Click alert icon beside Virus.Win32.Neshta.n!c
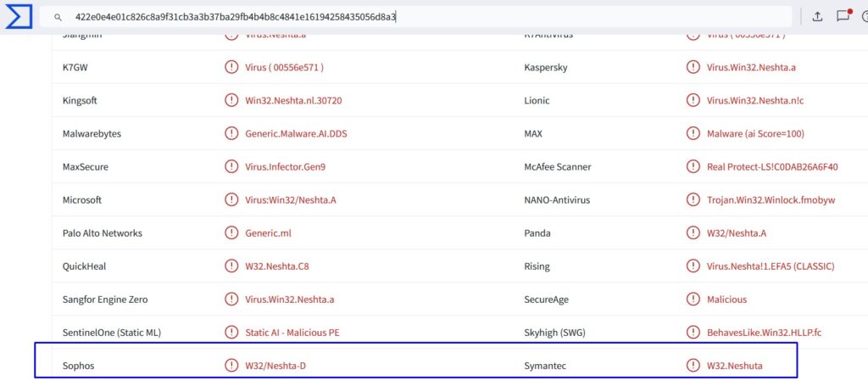868x381 pixels. pos(693,100)
